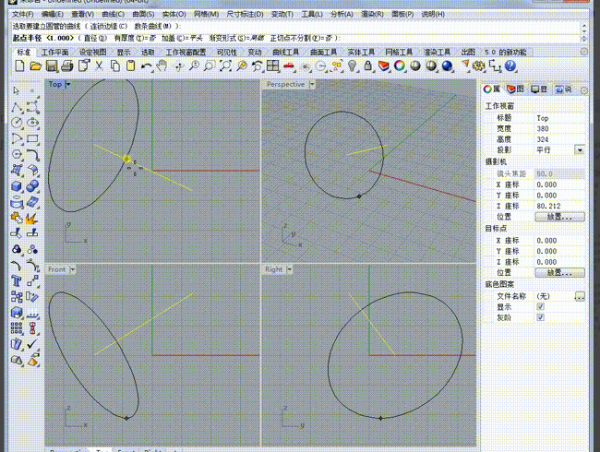The width and height of the screenshot is (600, 452).
Task: Click the Text object tool icon
Action: pyautogui.click(x=17, y=282)
